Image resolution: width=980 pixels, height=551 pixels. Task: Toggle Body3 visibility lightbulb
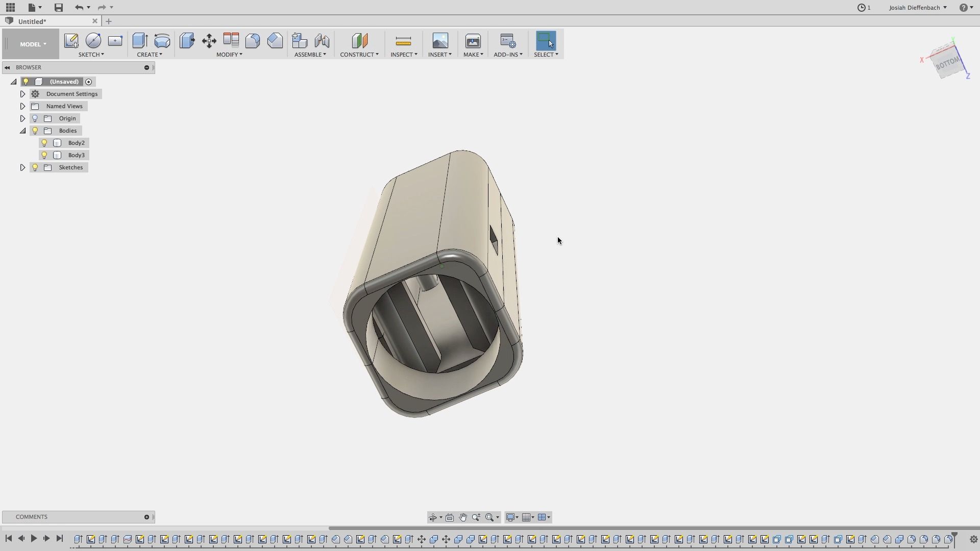[x=44, y=155]
